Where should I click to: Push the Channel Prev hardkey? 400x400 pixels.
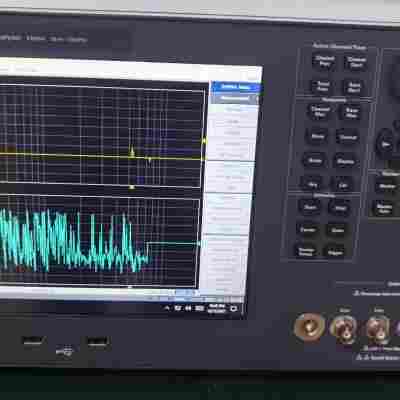coord(324,61)
